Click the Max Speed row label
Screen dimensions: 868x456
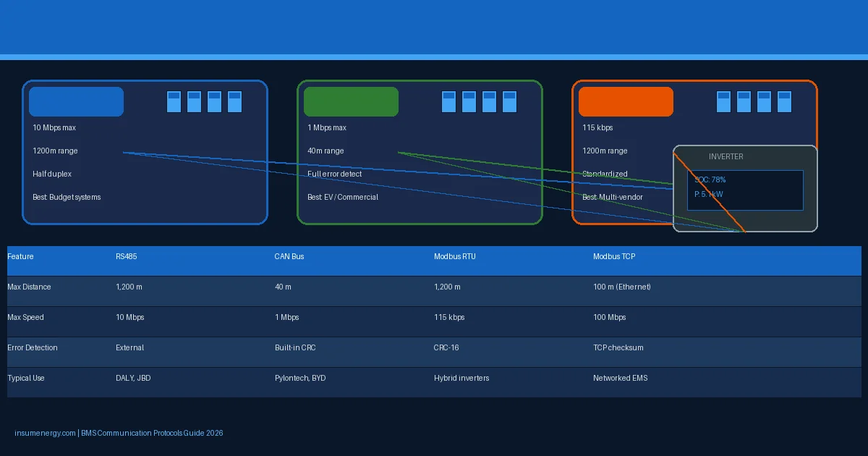click(25, 317)
